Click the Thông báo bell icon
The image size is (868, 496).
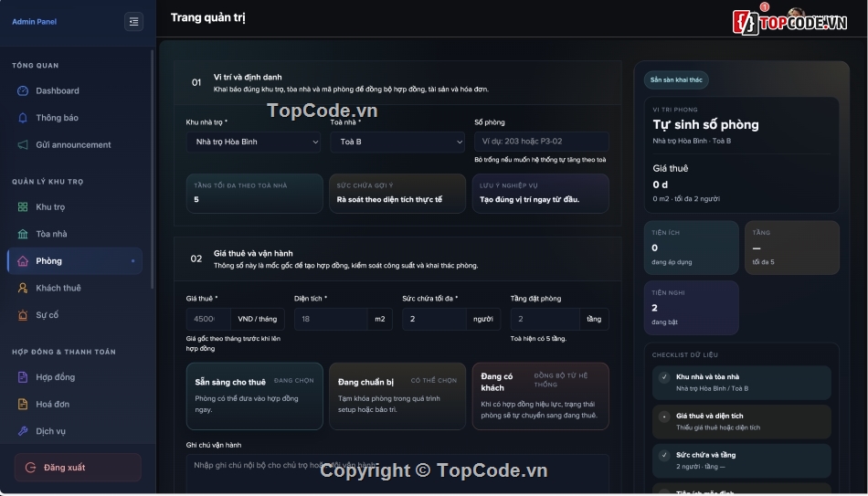pos(23,118)
